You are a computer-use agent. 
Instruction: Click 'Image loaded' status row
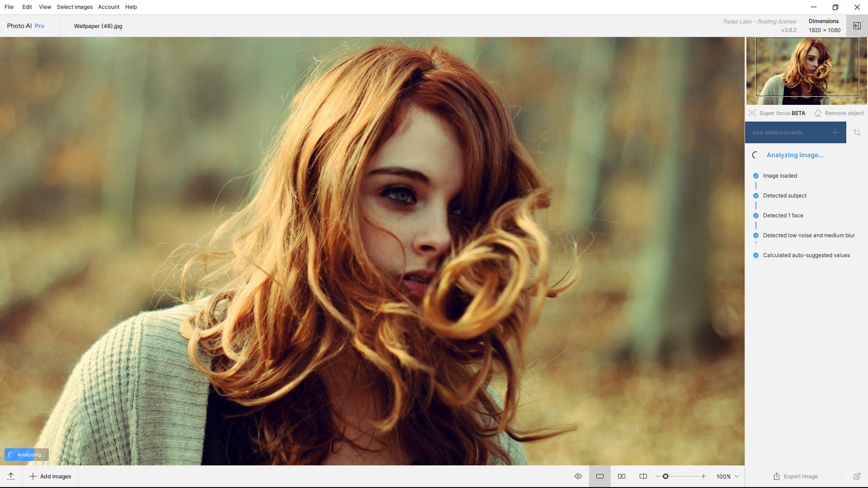[x=775, y=176]
